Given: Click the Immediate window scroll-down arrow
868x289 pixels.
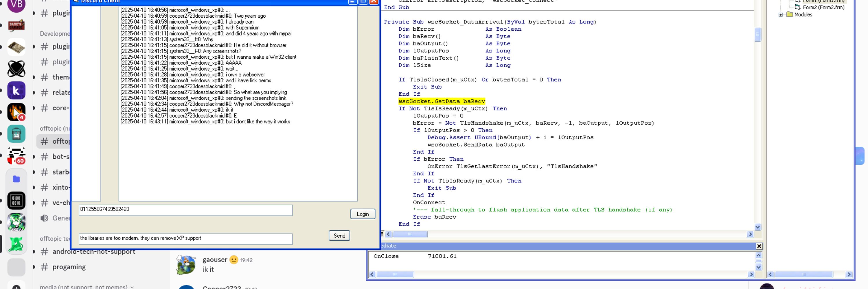Looking at the screenshot, I should 759,267.
